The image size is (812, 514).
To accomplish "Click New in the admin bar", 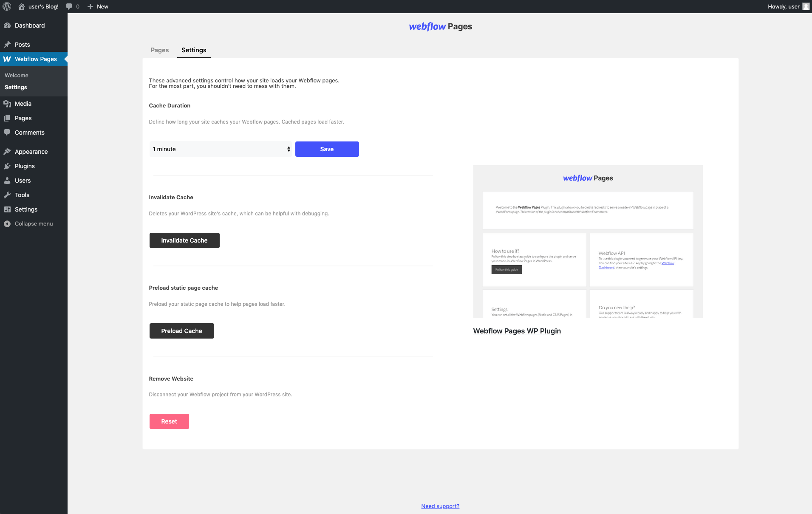I will tap(102, 6).
